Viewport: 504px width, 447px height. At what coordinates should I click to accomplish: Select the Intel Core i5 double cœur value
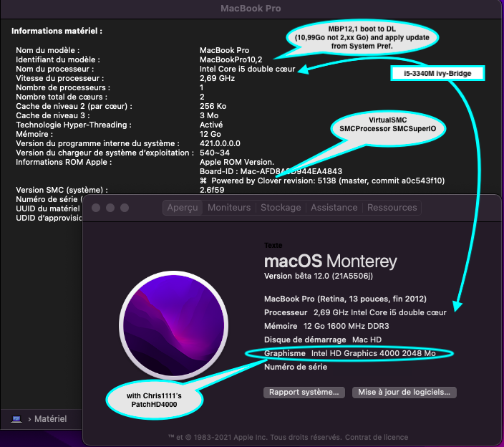[x=247, y=69]
